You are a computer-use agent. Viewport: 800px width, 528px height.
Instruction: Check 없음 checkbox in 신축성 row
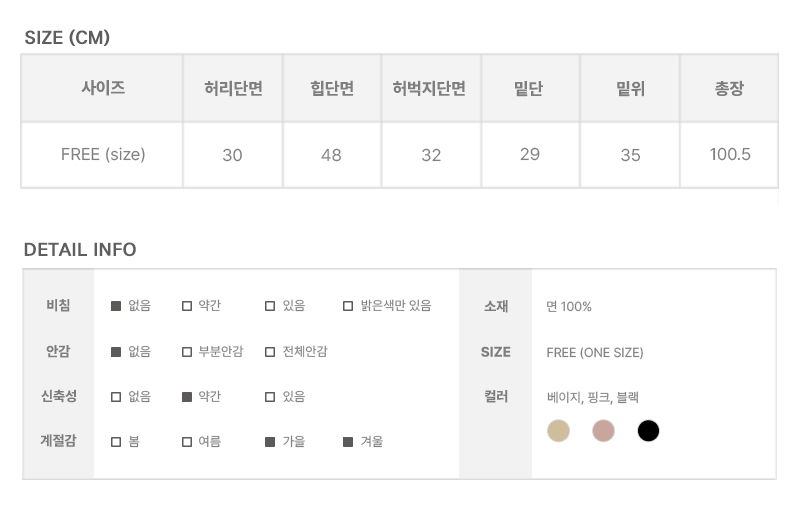click(116, 397)
